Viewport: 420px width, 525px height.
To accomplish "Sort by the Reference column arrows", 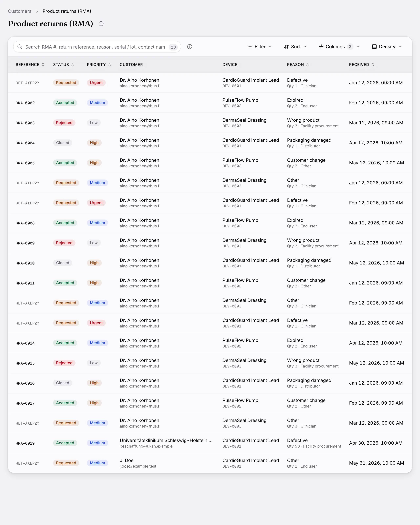I will [43, 64].
